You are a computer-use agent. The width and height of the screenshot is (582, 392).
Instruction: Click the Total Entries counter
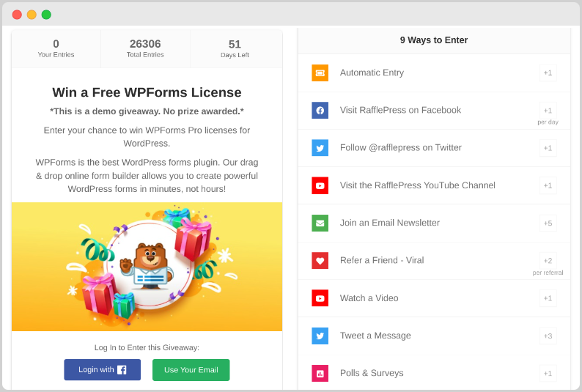[145, 48]
